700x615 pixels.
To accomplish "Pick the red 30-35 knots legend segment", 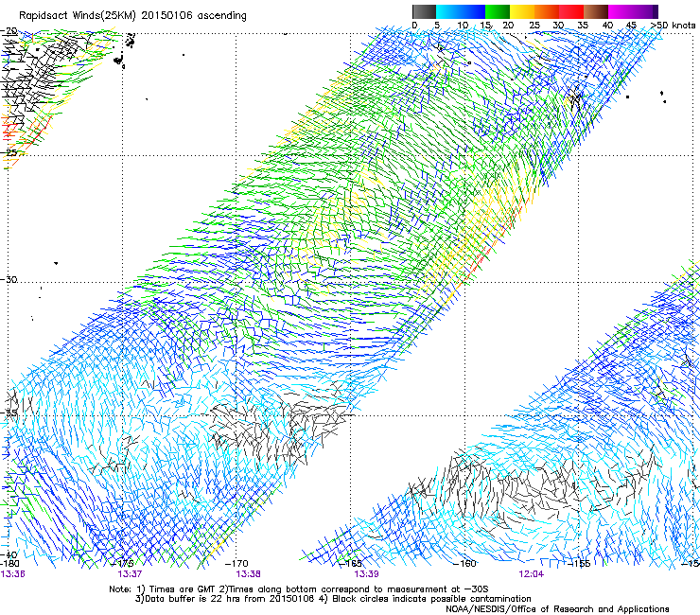I will (571, 11).
